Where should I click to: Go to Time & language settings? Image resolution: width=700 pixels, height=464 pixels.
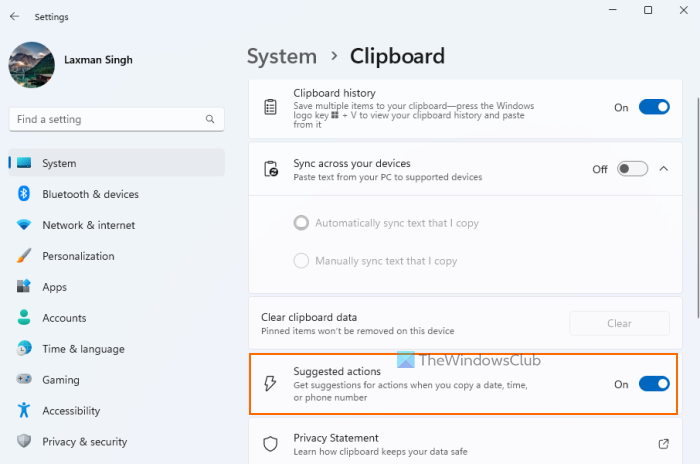pyautogui.click(x=83, y=349)
